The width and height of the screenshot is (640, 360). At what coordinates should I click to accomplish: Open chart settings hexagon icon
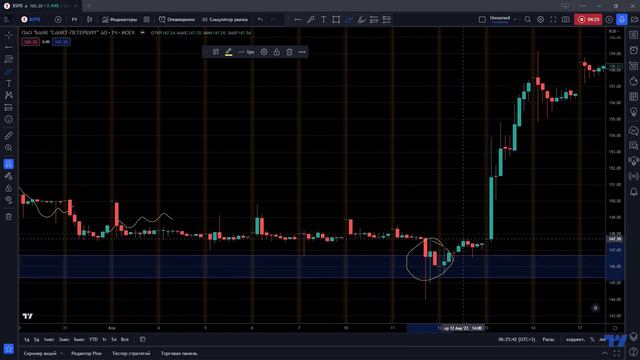540,20
